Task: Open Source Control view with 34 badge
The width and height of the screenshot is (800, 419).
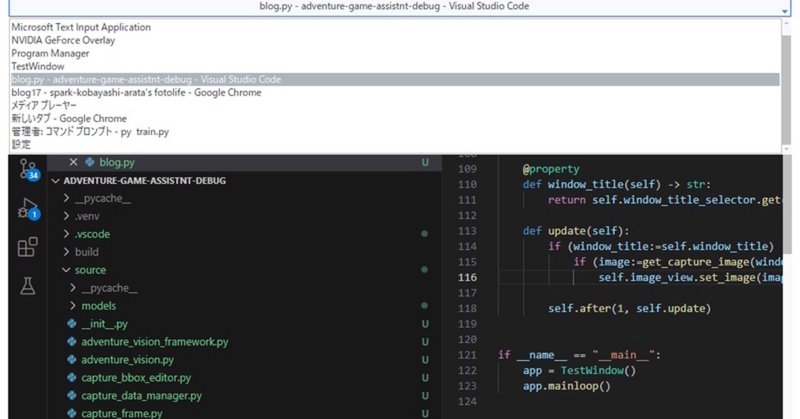Action: point(28,169)
